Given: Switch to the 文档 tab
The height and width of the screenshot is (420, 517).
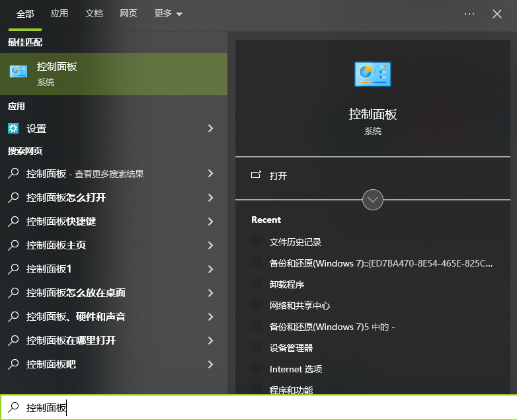Looking at the screenshot, I should (94, 13).
